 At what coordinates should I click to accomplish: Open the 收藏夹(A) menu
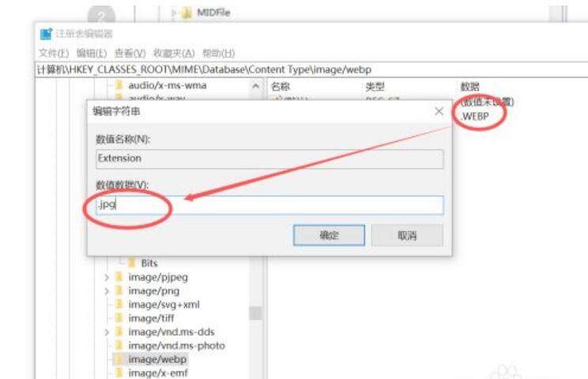(x=174, y=53)
